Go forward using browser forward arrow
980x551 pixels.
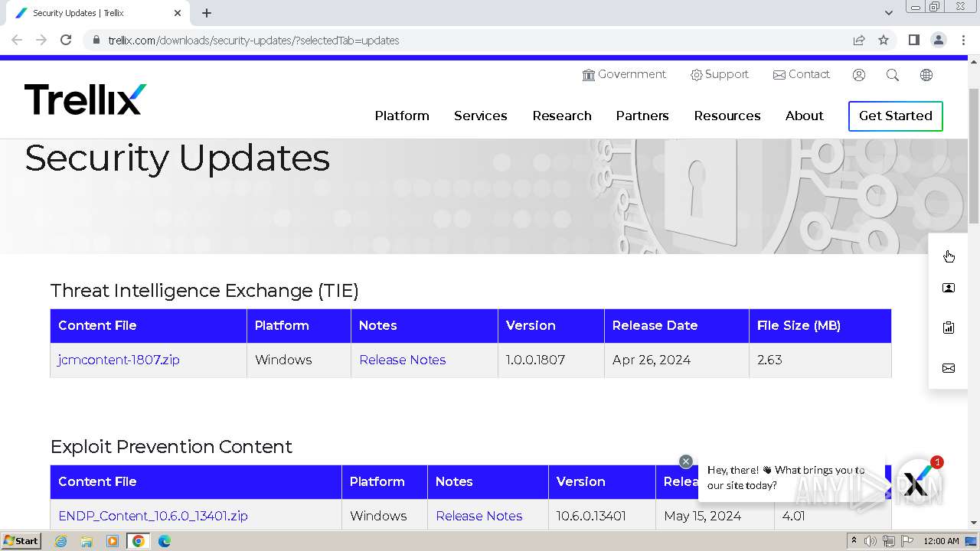pyautogui.click(x=41, y=40)
